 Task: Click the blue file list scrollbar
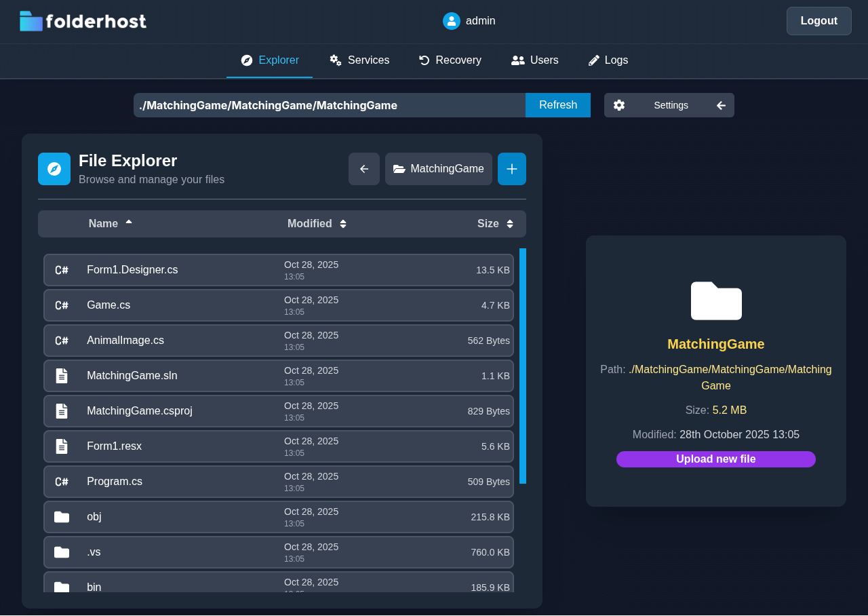[523, 366]
